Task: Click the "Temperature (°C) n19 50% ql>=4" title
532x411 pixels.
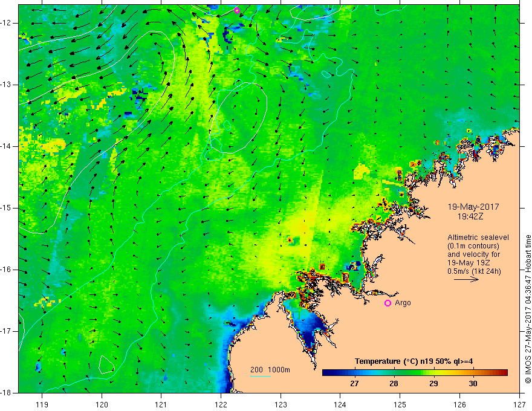Action: point(414,361)
